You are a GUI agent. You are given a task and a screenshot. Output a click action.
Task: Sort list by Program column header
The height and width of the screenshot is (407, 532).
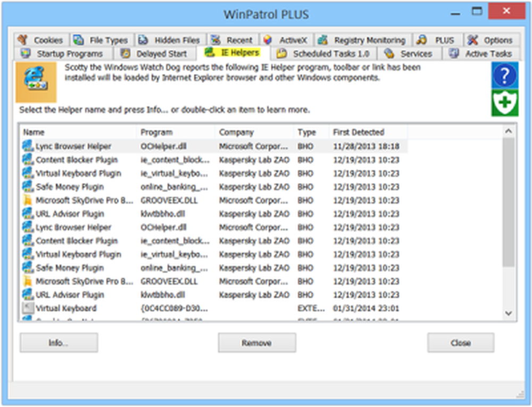tap(176, 132)
